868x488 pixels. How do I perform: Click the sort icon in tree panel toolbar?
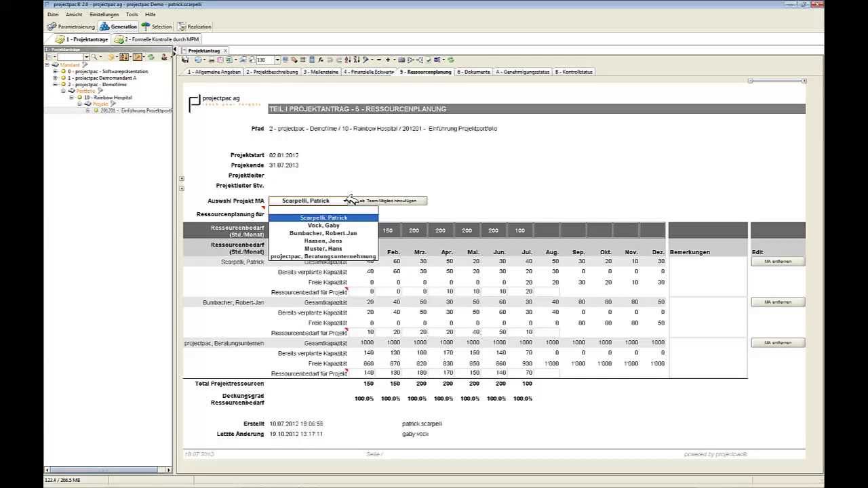(x=124, y=57)
